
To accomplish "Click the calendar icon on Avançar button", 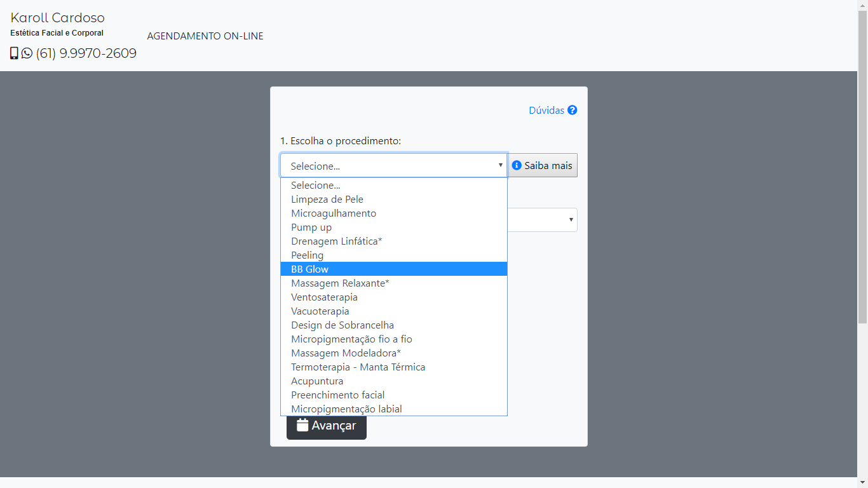I will point(302,425).
